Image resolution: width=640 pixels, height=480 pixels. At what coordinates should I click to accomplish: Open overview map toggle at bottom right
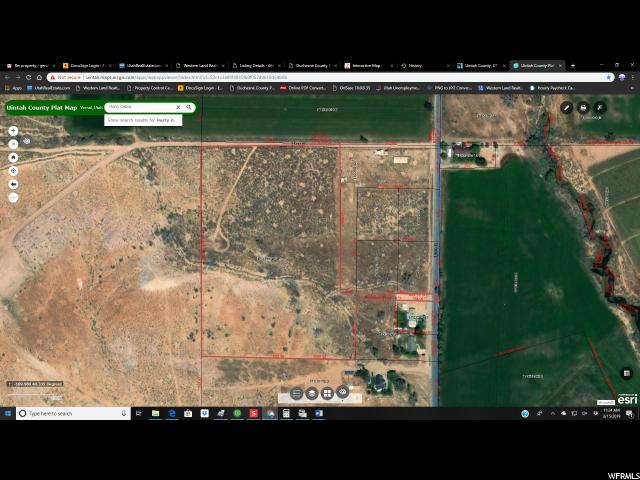[627, 373]
